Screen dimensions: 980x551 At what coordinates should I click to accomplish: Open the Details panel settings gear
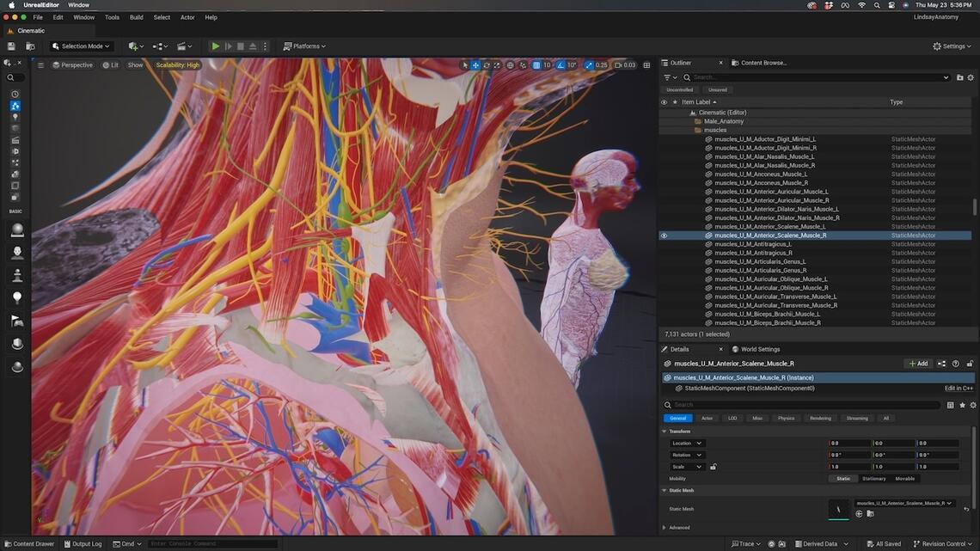click(x=973, y=405)
